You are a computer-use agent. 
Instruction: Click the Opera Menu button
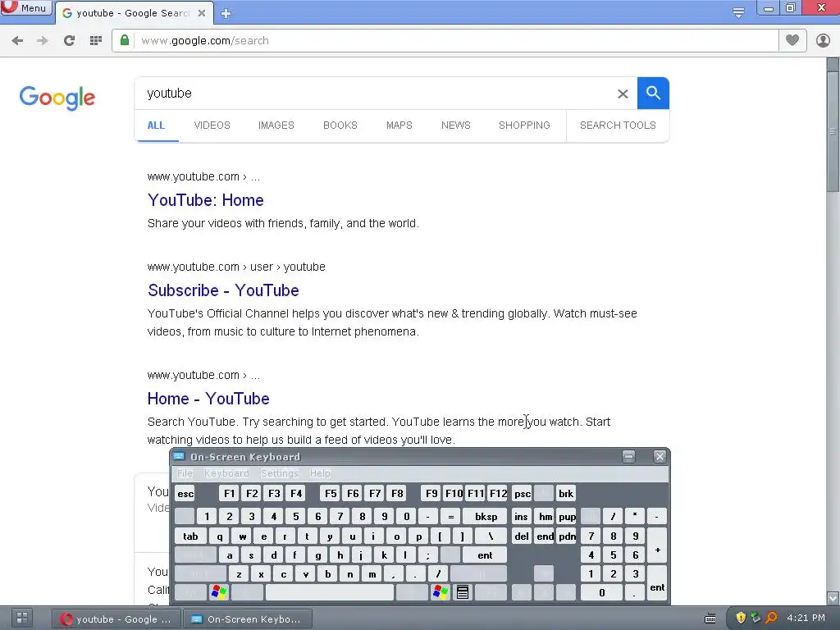(x=25, y=7)
